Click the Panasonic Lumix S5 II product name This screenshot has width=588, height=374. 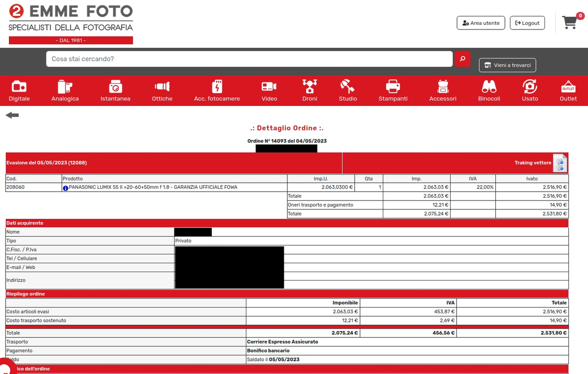(153, 187)
